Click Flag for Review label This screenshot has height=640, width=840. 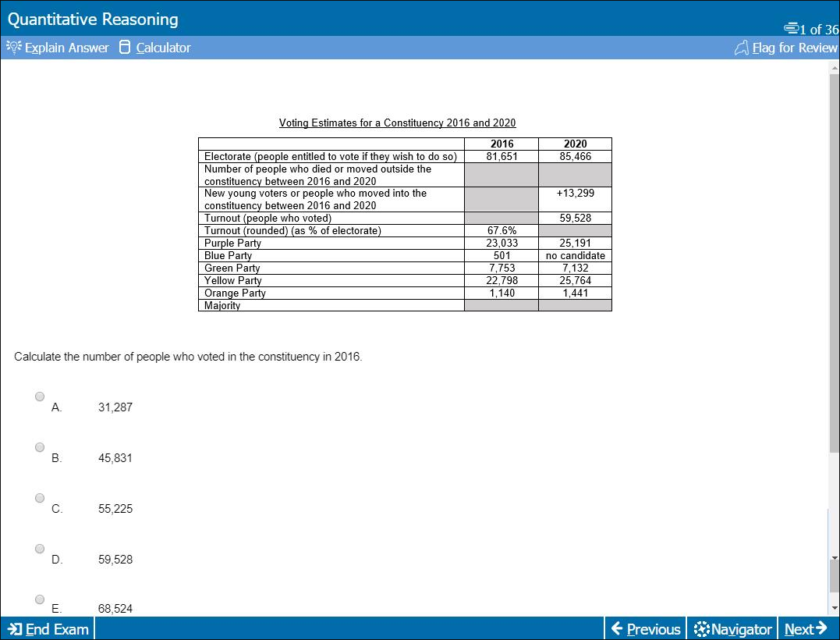(x=795, y=48)
